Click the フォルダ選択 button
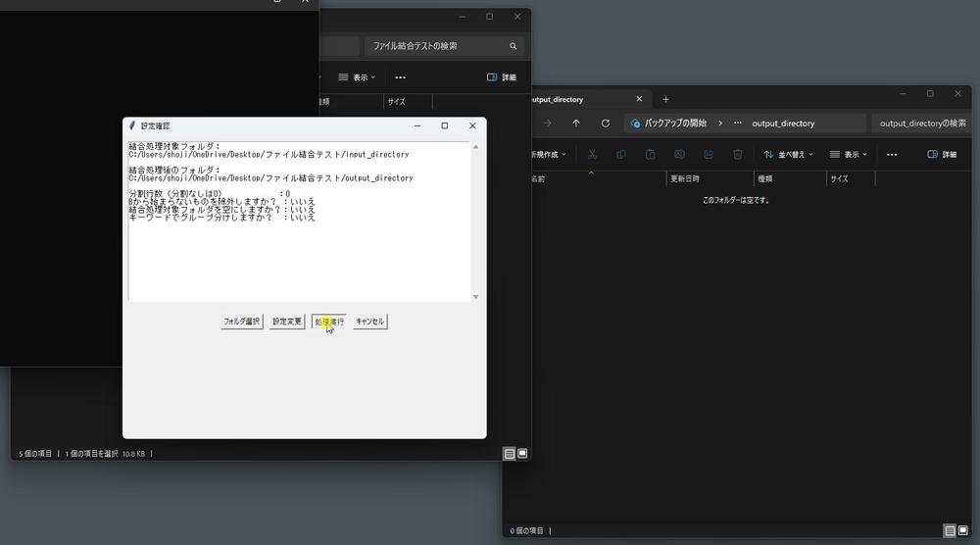980x545 pixels. pyautogui.click(x=242, y=322)
